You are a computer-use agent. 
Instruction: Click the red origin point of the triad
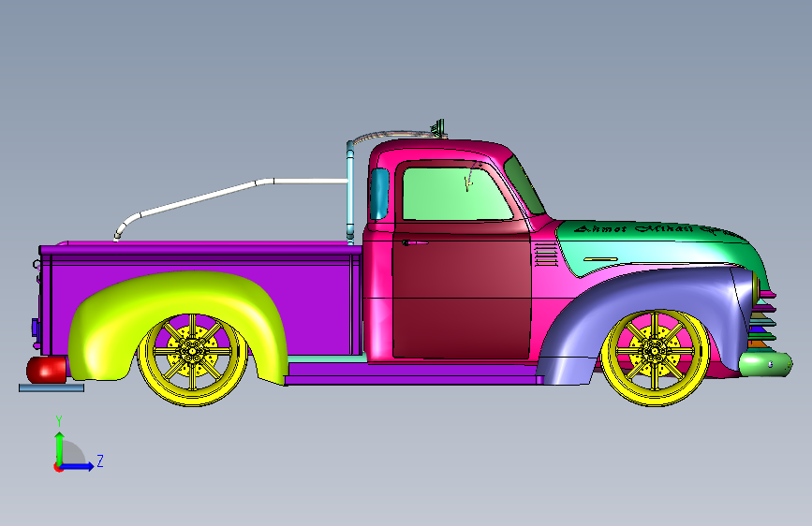[58, 467]
